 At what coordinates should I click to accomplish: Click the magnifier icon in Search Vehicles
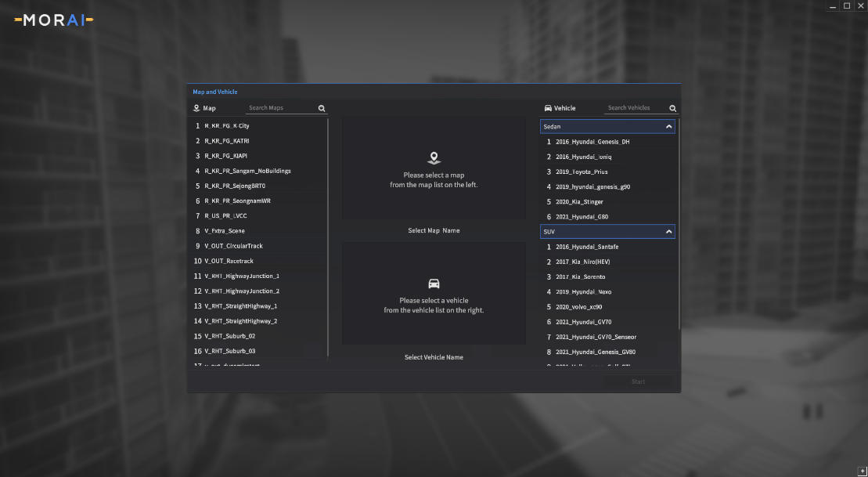point(672,109)
